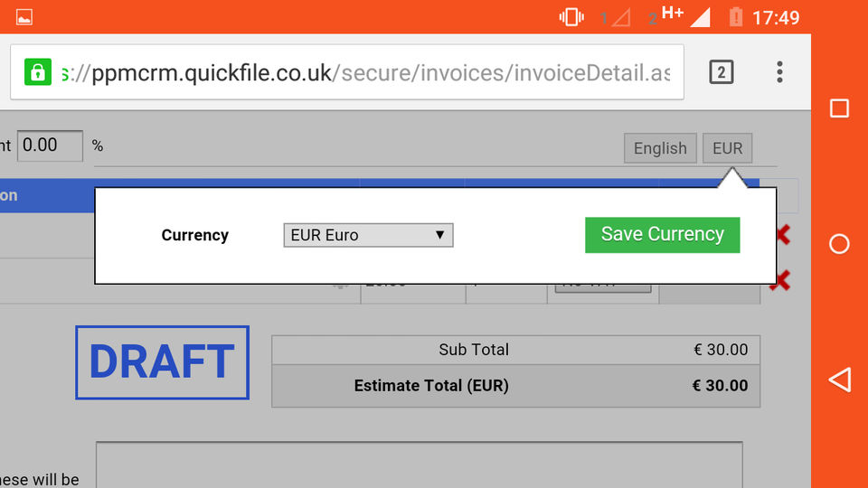
Task: Click the discount percentage input field
Action: point(51,145)
